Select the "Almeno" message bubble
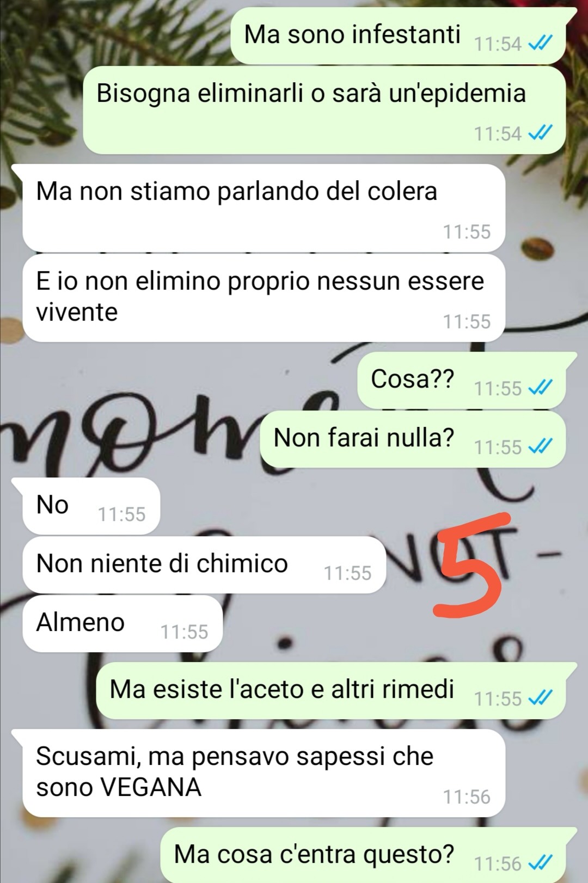 pyautogui.click(x=122, y=624)
